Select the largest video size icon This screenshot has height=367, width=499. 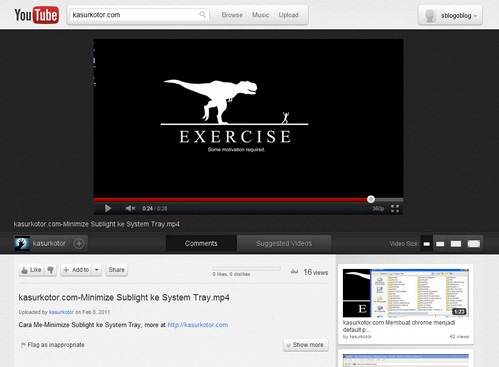pyautogui.click(x=474, y=244)
